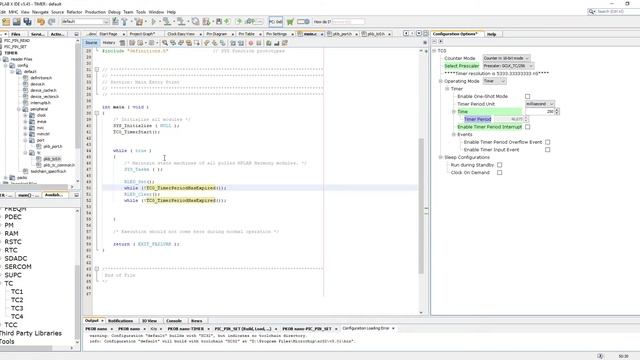Open the MHC menu
The width and height of the screenshot is (640, 360).
[x=13, y=12]
